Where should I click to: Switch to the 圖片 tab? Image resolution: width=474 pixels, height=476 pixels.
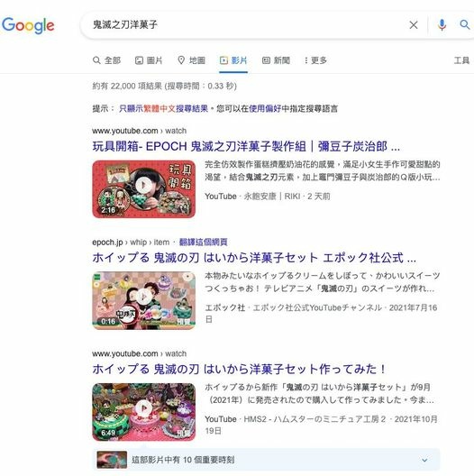(149, 60)
